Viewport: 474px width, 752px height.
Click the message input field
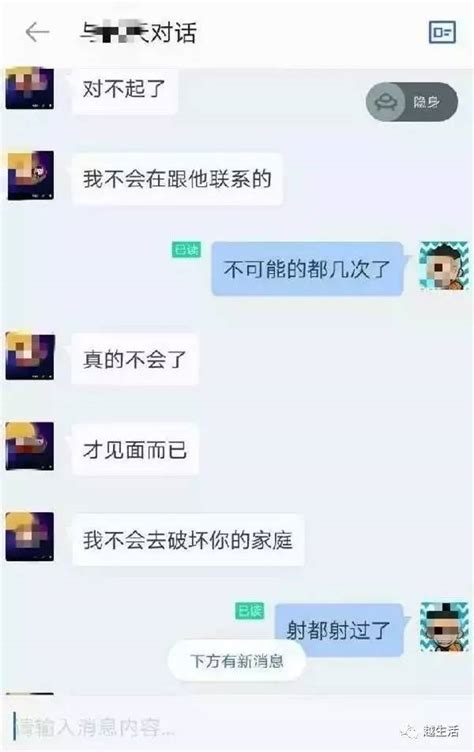pyautogui.click(x=201, y=727)
